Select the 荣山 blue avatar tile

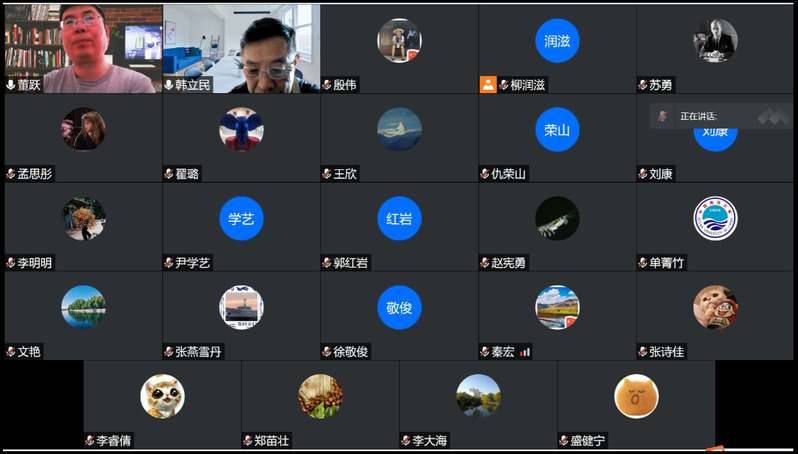click(x=557, y=130)
